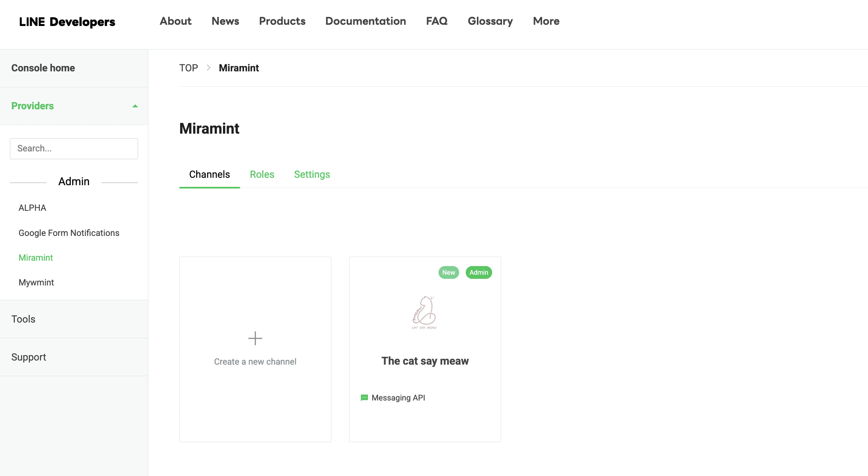
Task: Go to TOP in breadcrumb
Action: pos(188,68)
